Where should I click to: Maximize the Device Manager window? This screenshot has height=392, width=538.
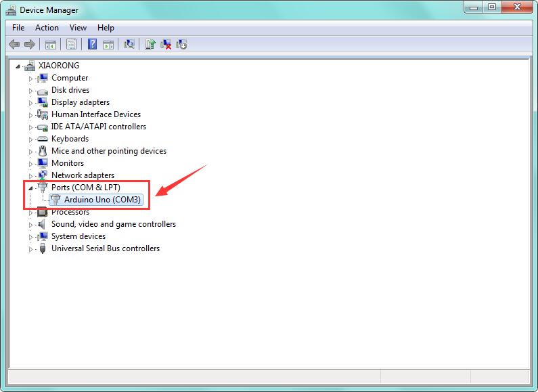pos(492,7)
